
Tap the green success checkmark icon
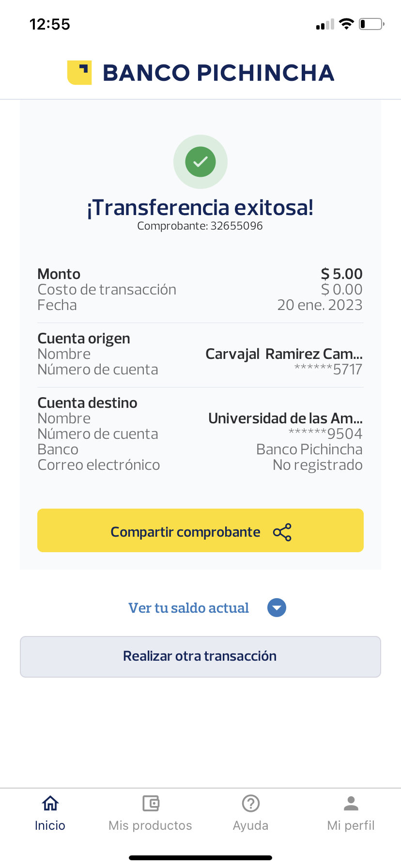200,162
